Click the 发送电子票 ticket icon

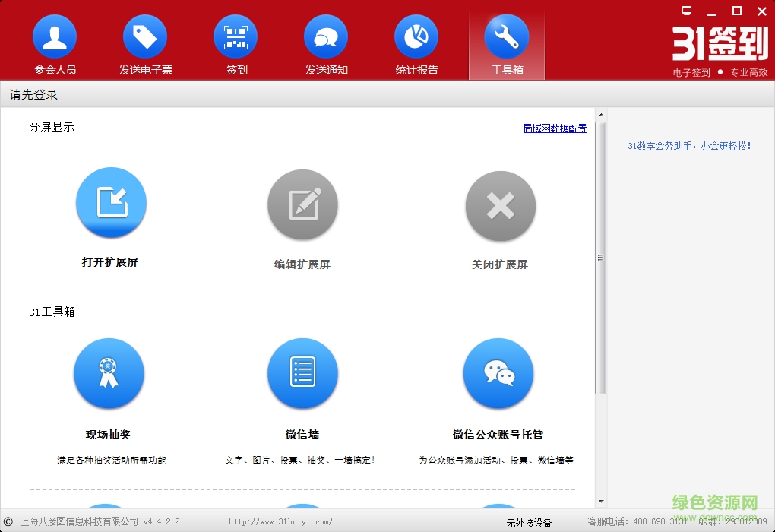(145, 38)
